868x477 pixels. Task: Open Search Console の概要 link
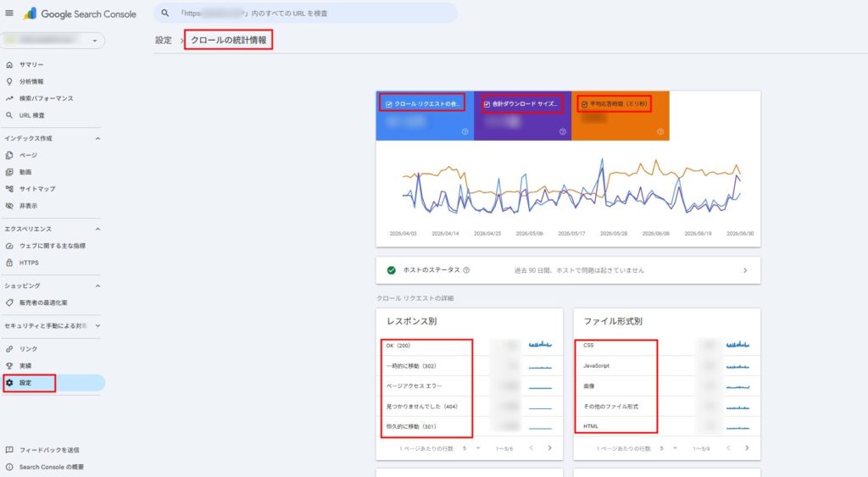tap(51, 467)
